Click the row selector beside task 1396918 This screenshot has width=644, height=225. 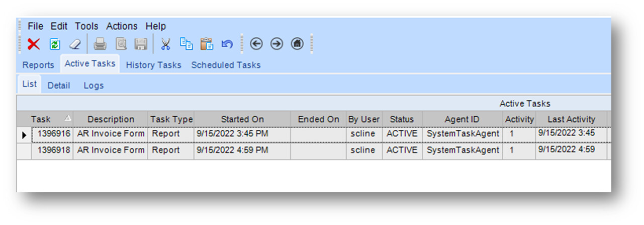24,151
